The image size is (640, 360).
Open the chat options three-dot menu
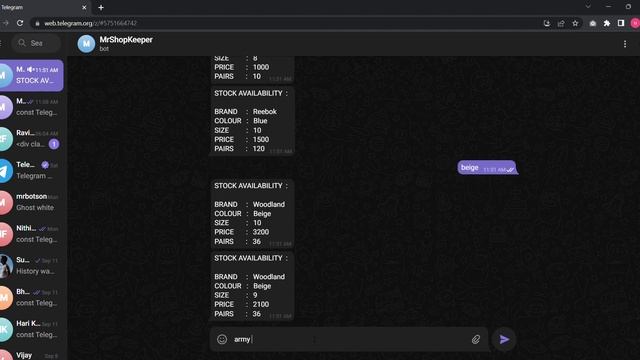(x=625, y=44)
